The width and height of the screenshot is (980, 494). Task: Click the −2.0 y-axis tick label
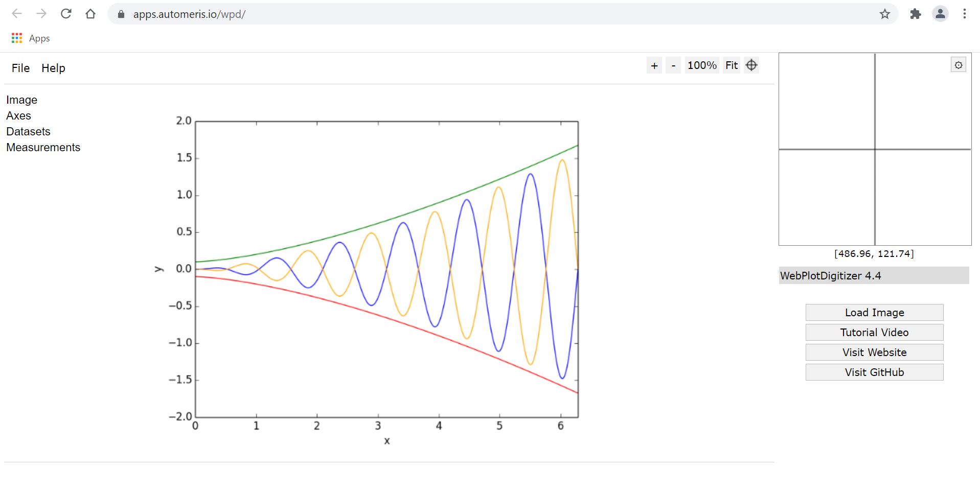(x=180, y=416)
